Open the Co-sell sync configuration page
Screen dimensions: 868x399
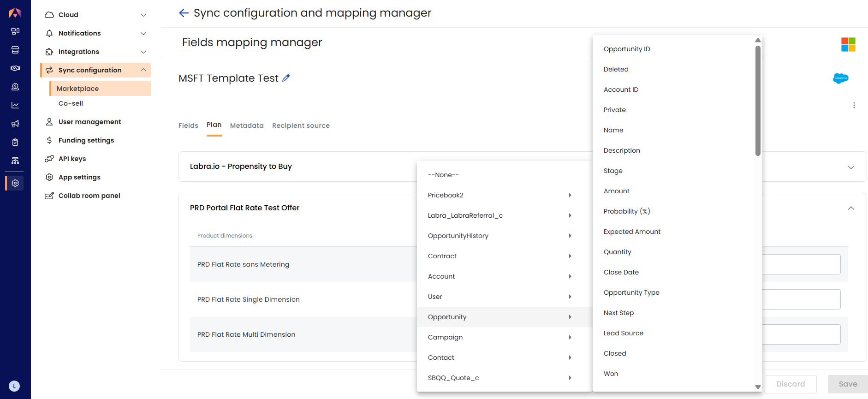click(x=71, y=103)
